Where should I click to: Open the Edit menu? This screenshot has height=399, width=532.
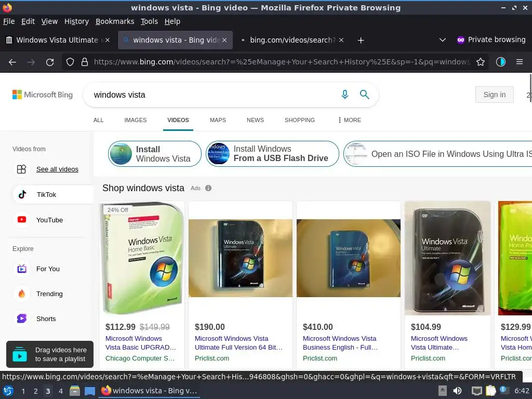28,21
